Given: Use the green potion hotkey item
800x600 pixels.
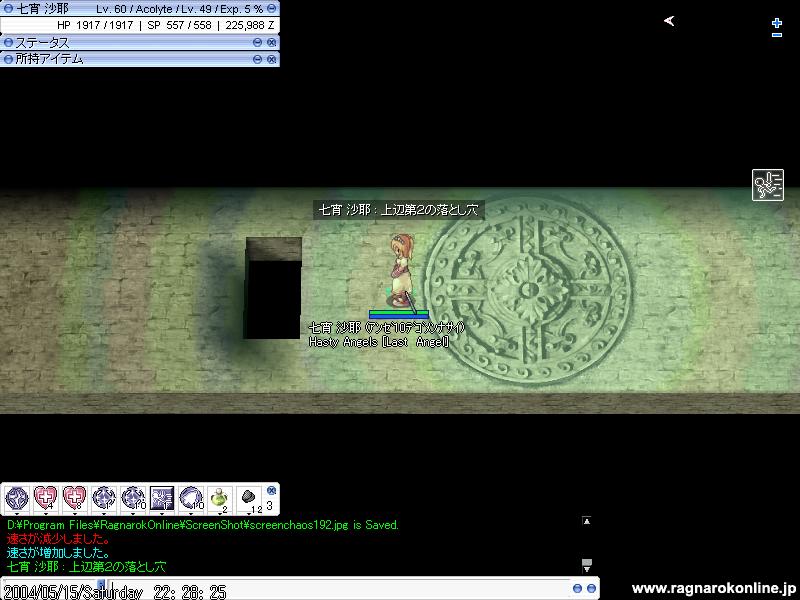Looking at the screenshot, I should (219, 498).
